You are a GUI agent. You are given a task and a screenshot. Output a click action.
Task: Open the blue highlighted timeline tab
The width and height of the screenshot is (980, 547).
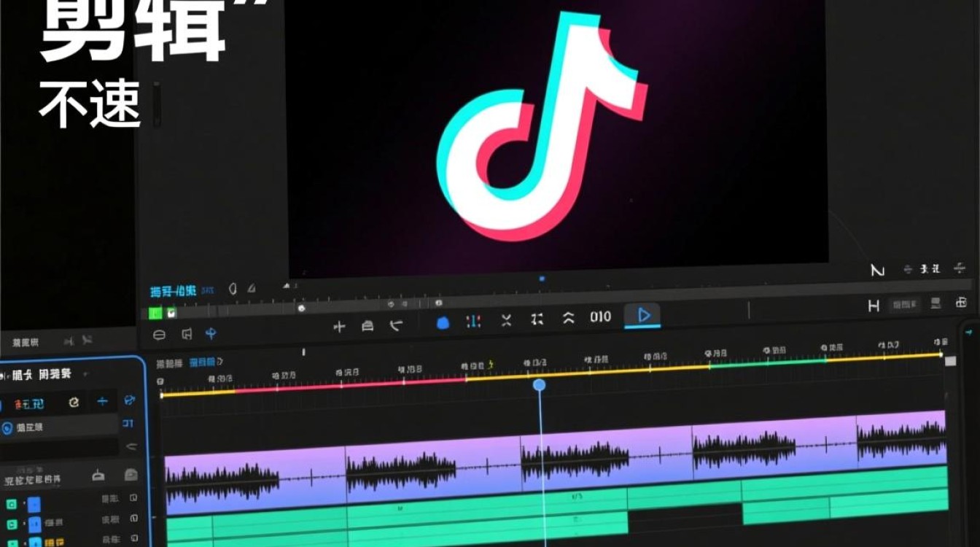pos(203,362)
